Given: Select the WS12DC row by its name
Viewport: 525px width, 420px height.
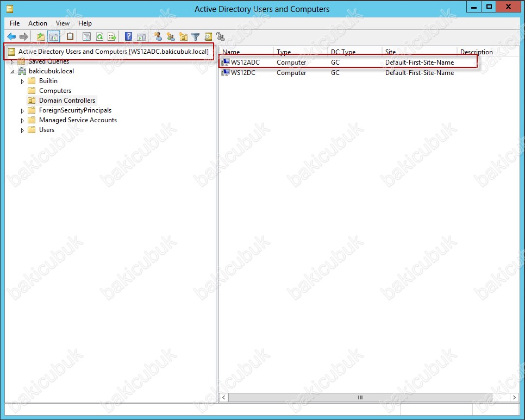Looking at the screenshot, I should point(243,73).
